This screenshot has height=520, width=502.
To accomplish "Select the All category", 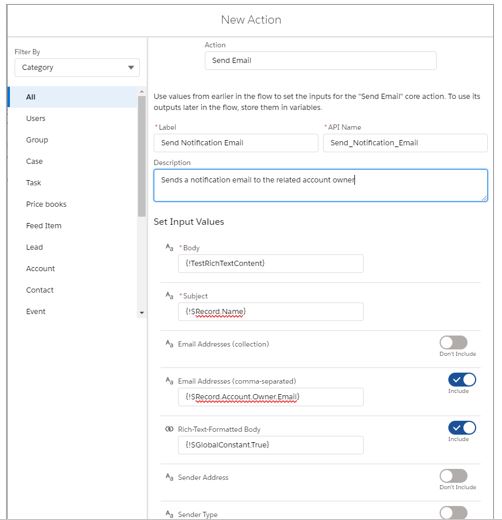I will coord(73,97).
